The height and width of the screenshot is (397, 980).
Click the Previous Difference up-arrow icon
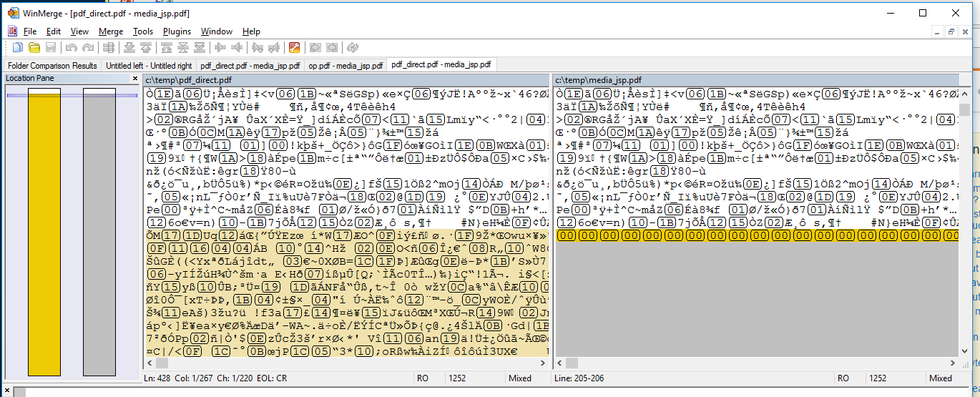coord(146,47)
